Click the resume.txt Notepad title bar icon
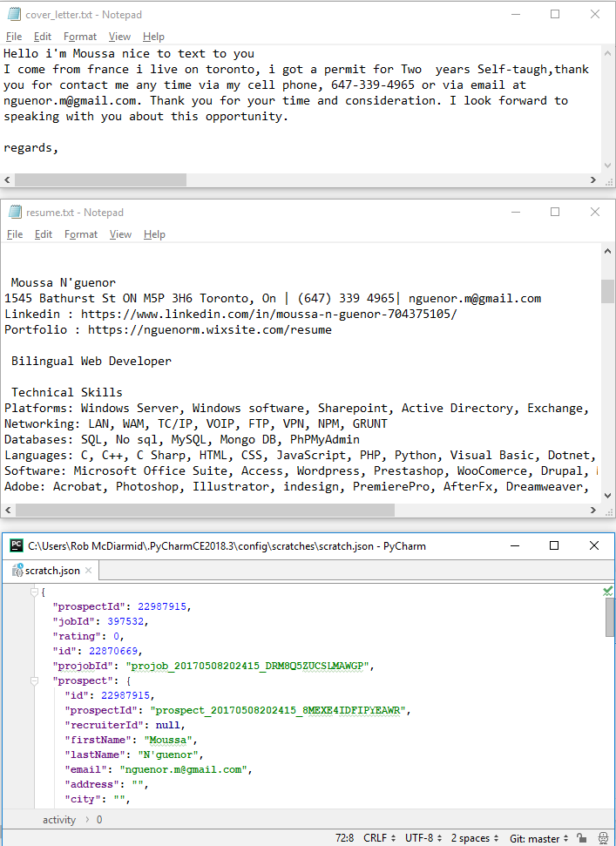 click(16, 212)
